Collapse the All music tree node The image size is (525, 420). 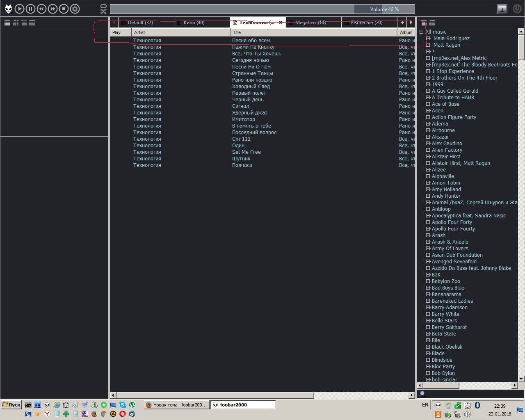(x=421, y=32)
